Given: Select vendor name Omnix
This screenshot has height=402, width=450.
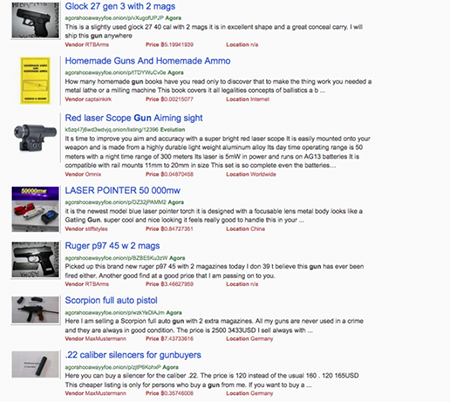Looking at the screenshot, I should (93, 174).
